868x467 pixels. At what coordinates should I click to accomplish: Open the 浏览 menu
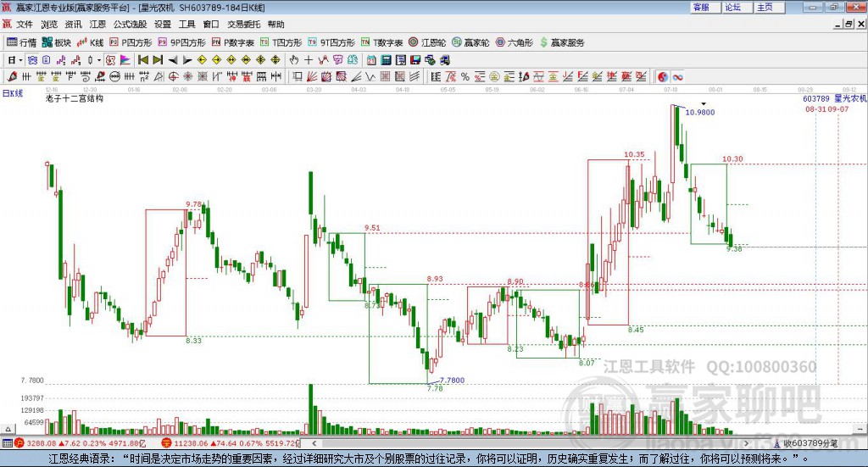tap(48, 25)
